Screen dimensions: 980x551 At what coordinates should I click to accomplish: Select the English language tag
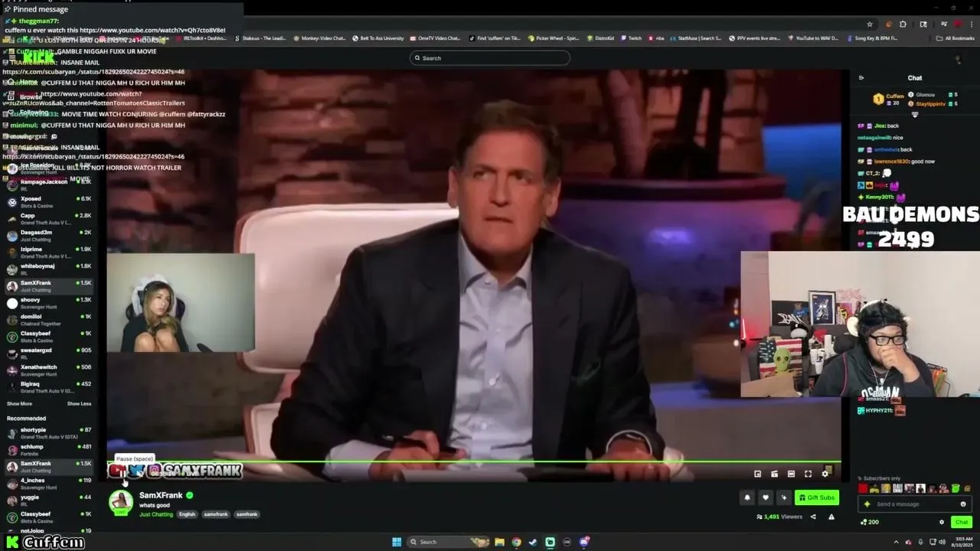pyautogui.click(x=188, y=514)
